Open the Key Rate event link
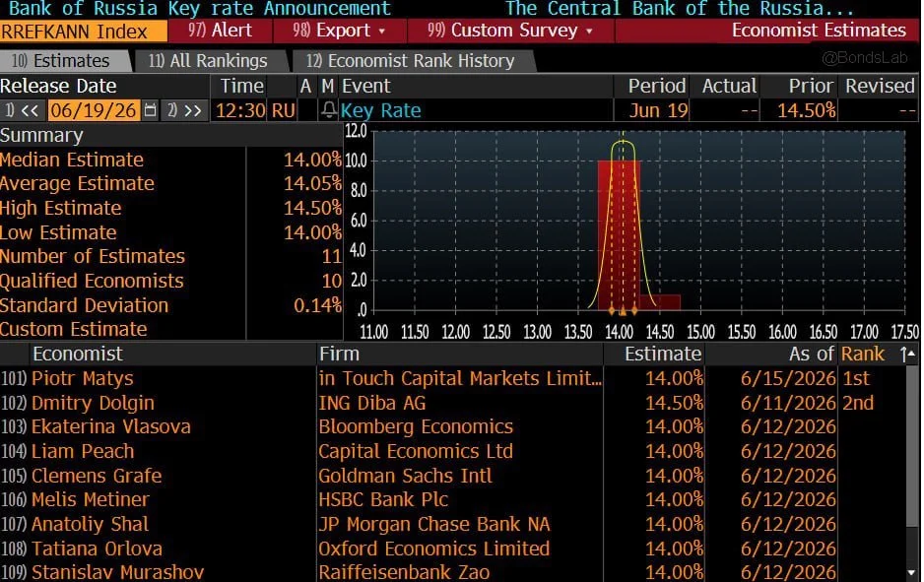Screen dimensions: 924x582 tap(380, 110)
